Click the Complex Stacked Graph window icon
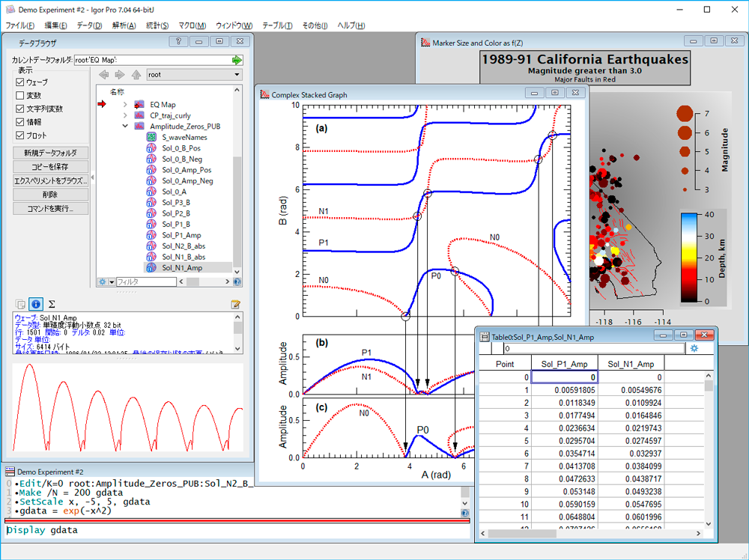 264,94
